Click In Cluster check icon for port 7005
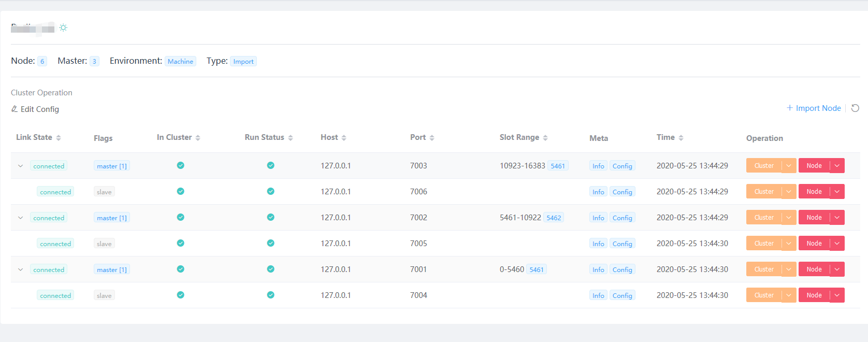This screenshot has width=868, height=342. [180, 243]
